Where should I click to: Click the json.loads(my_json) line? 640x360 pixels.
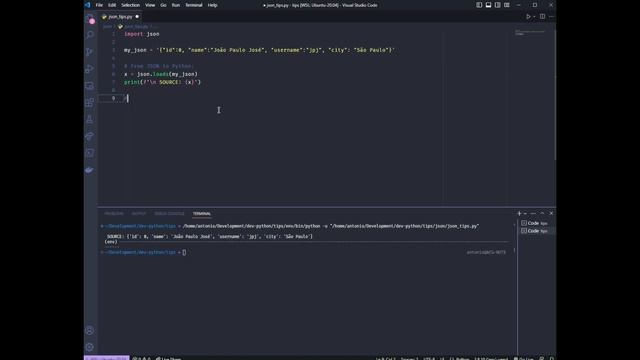click(161, 74)
